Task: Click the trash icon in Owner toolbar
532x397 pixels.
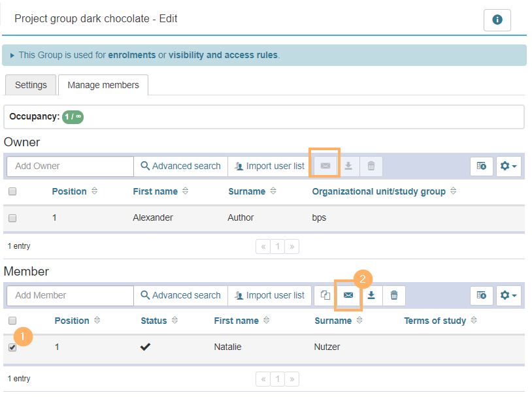Action: pos(371,167)
